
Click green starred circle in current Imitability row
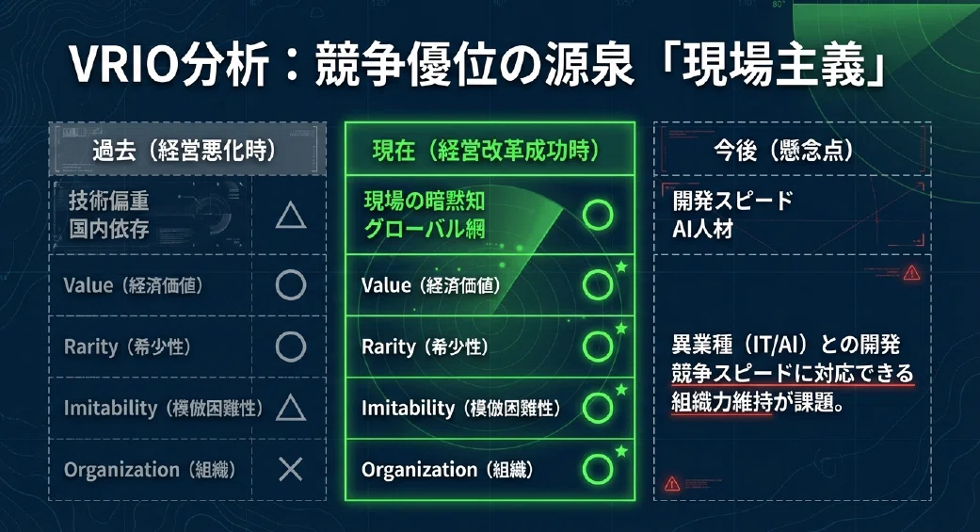(x=598, y=408)
